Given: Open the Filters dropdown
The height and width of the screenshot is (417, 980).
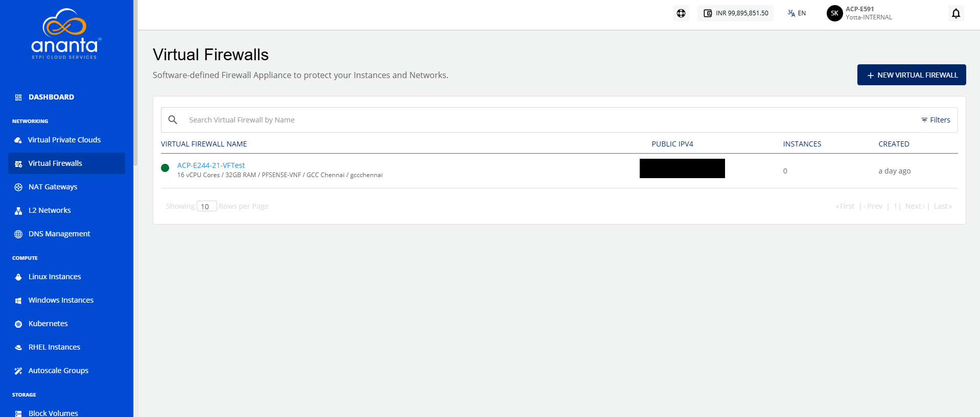Looking at the screenshot, I should (936, 120).
